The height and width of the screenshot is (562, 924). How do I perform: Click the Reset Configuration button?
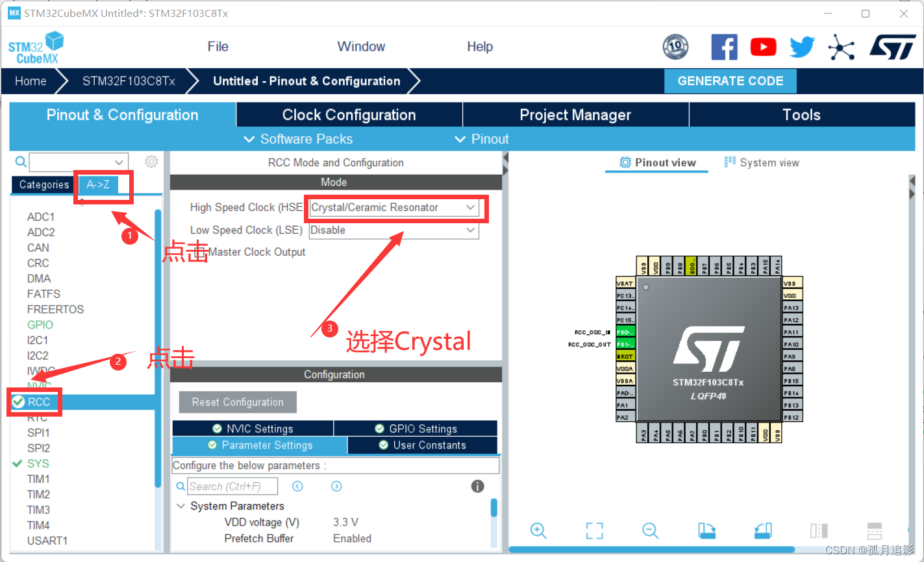[x=238, y=402]
